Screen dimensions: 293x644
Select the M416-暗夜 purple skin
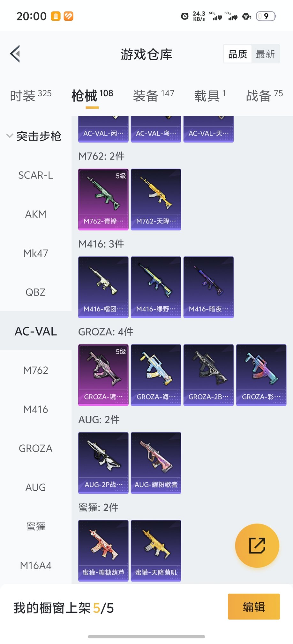click(x=209, y=287)
